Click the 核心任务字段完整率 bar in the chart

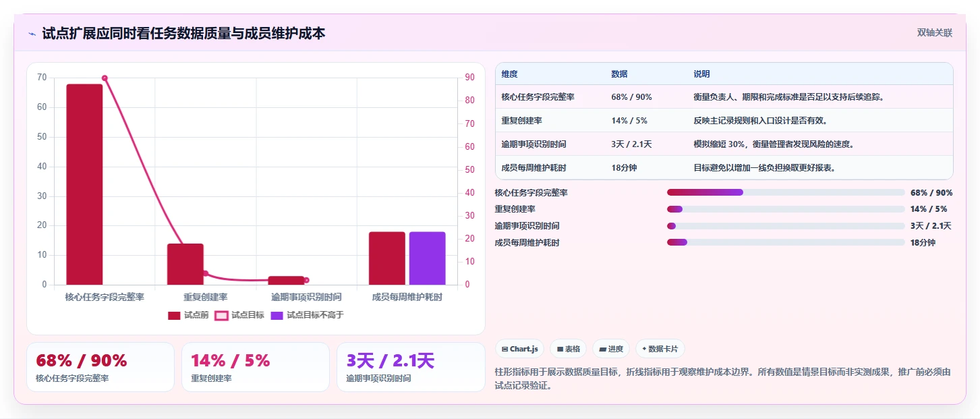click(84, 184)
